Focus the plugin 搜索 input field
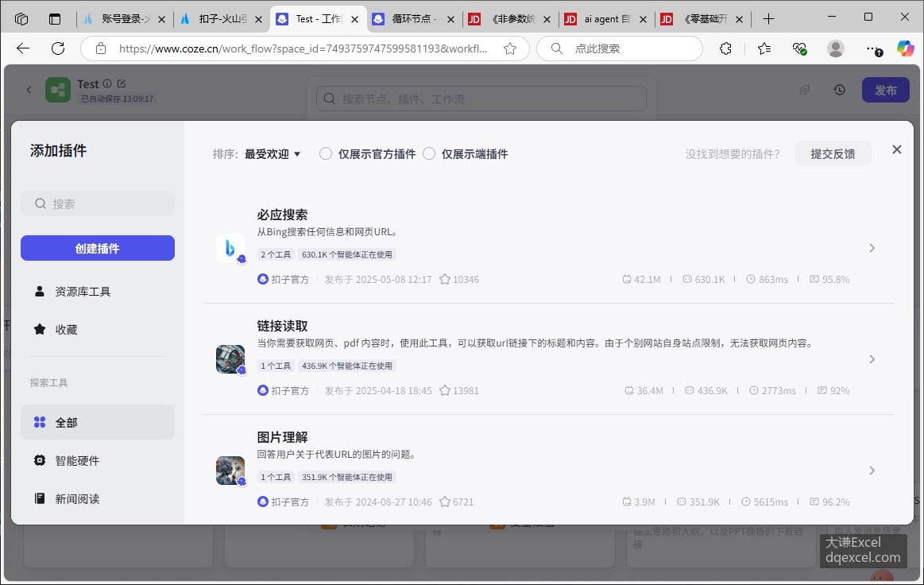This screenshot has width=924, height=585. (x=98, y=203)
